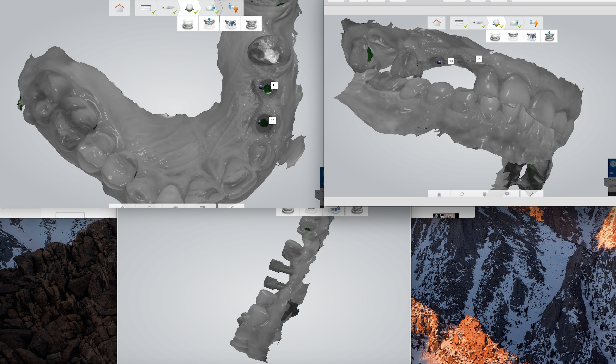Click the tooth 14 label in the right window

[x=479, y=59]
